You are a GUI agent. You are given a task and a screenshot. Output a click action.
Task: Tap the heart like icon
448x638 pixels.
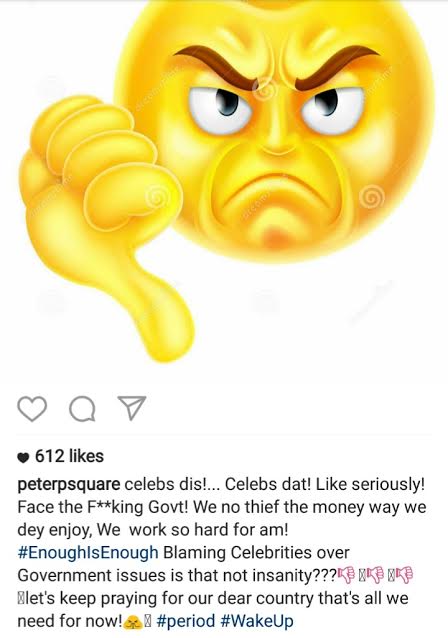[x=32, y=409]
